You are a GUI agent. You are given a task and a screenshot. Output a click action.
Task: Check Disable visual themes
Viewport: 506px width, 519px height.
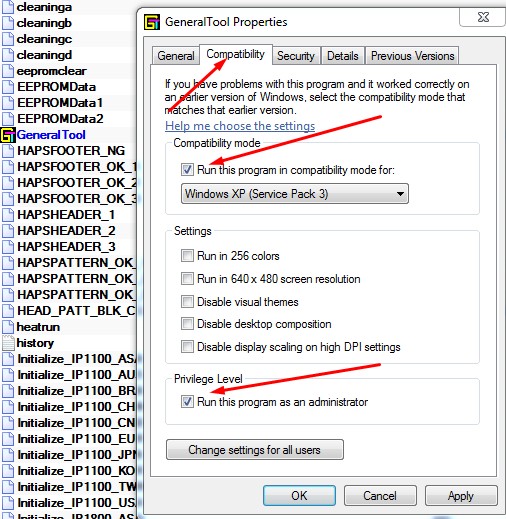click(x=187, y=302)
